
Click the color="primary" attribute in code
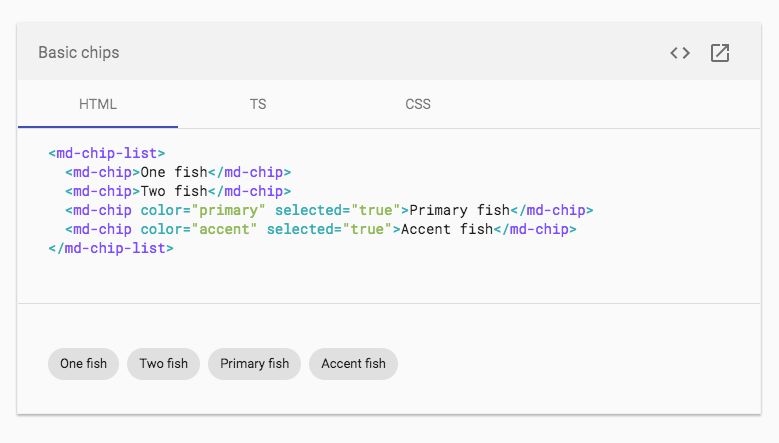(203, 210)
